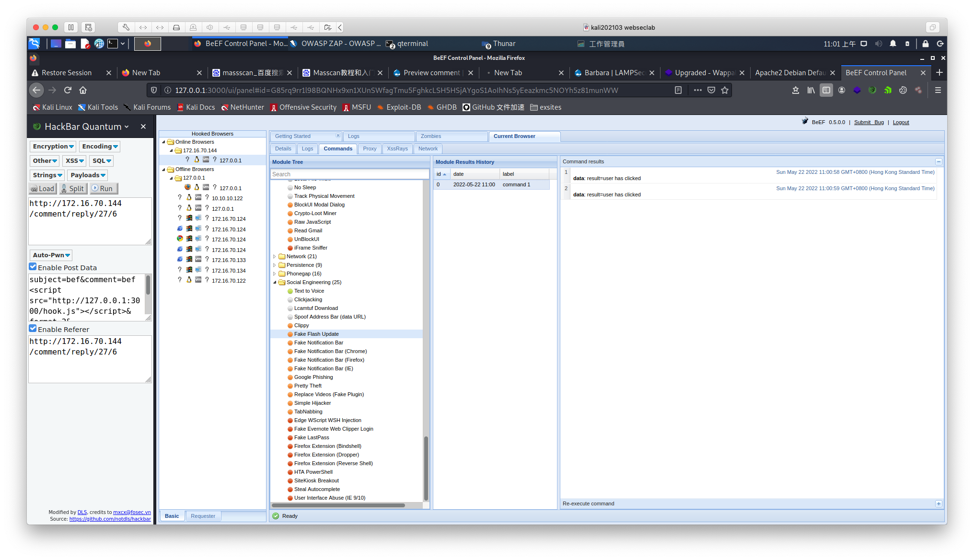The height and width of the screenshot is (560, 974).
Task: Toggle Enable Referer checkbox
Action: pos(33,329)
